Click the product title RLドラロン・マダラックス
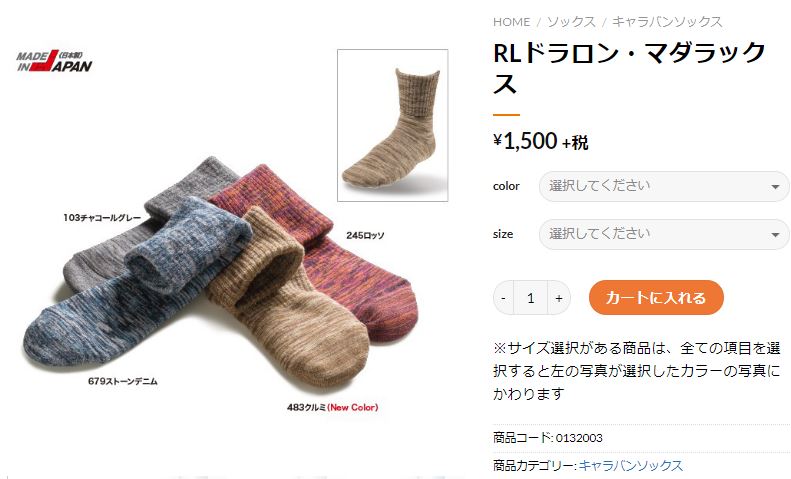 629,68
